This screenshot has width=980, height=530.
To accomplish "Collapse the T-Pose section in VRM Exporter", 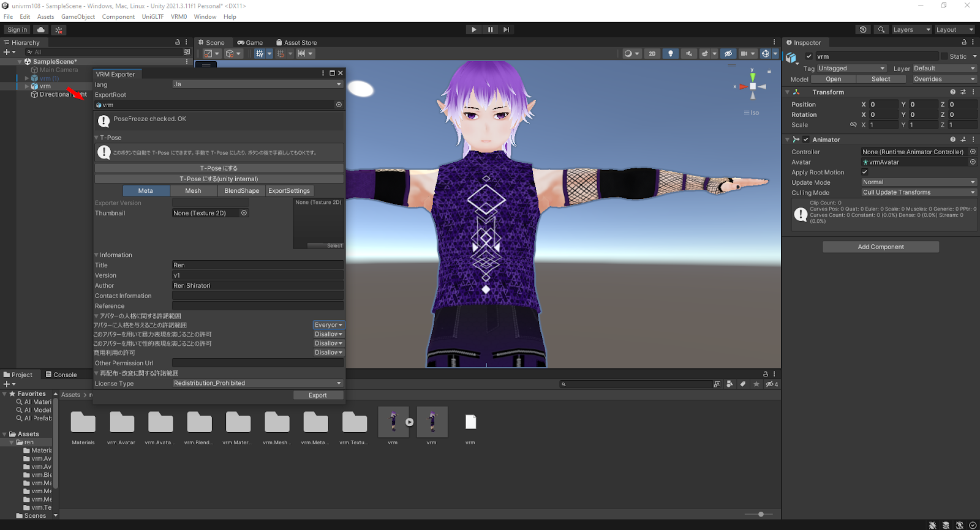I will (x=97, y=138).
